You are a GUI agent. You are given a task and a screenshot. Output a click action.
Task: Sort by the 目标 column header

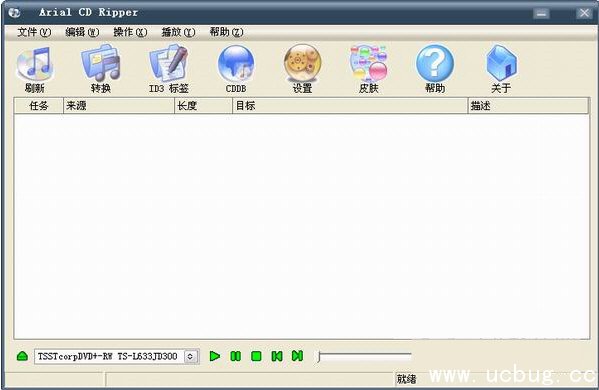click(x=350, y=106)
